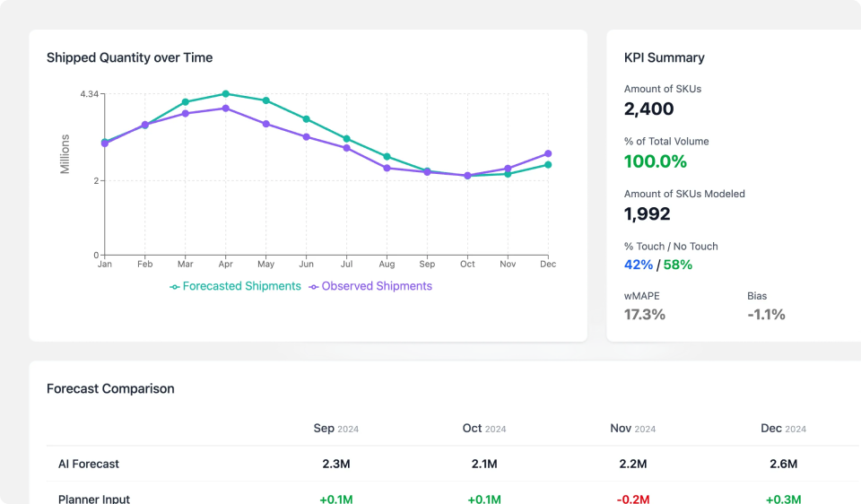The height and width of the screenshot is (504, 861).
Task: Toggle the Observed Shipments legend series
Action: pos(376,286)
